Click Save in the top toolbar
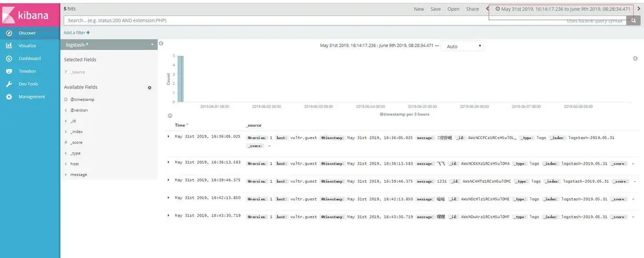644x258 pixels. pyautogui.click(x=436, y=9)
